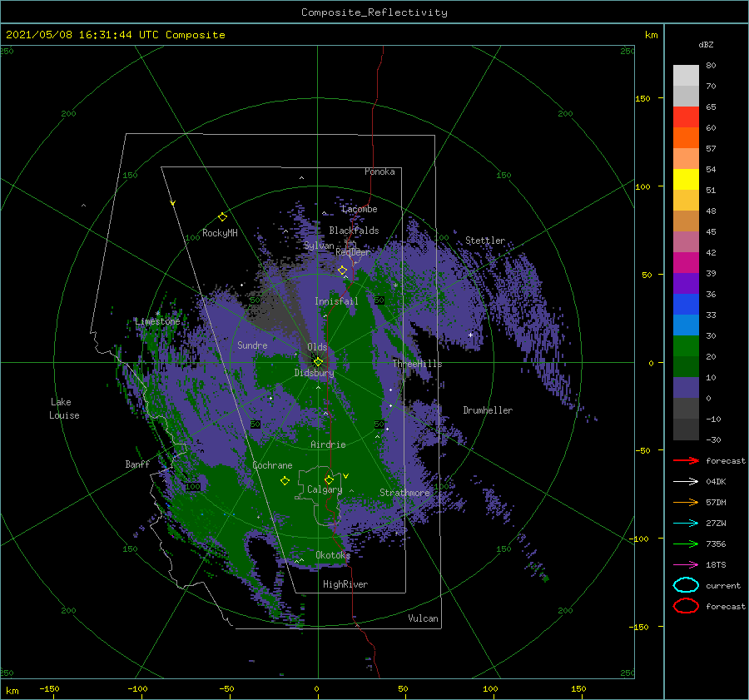Click the Stettler label
The image size is (749, 700).
tap(485, 241)
